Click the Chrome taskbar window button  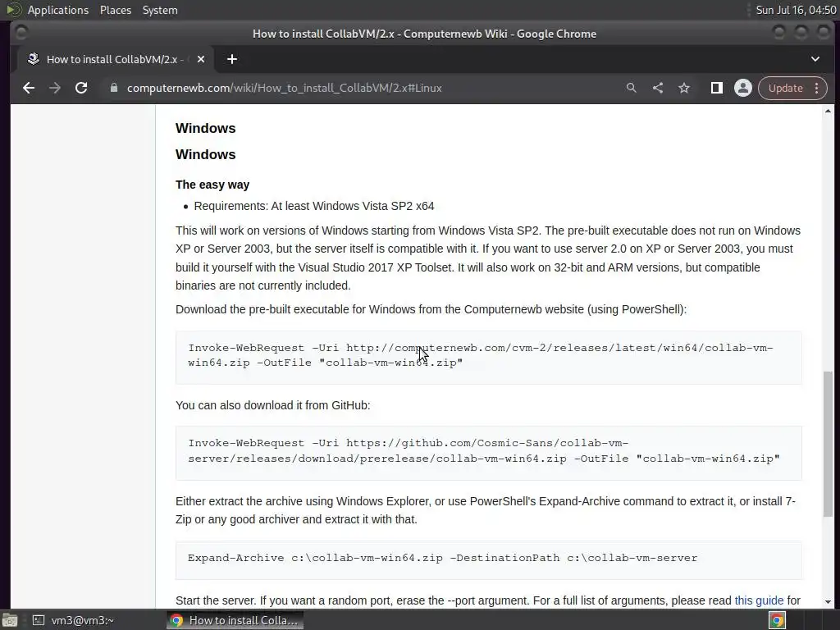coord(235,620)
